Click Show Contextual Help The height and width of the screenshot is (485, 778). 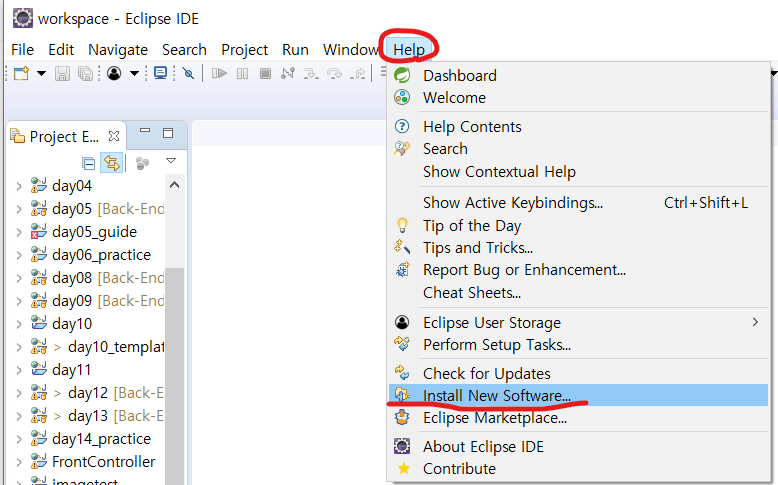578,172
